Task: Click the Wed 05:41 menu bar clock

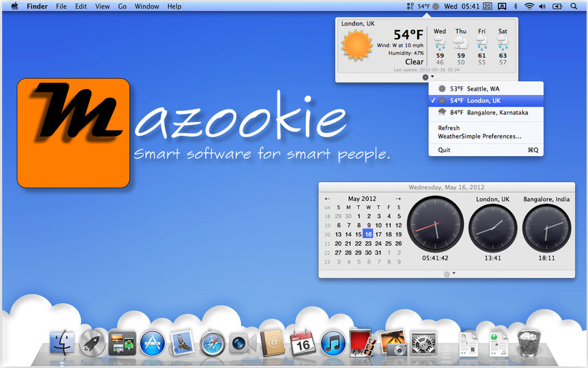Action: point(462,6)
